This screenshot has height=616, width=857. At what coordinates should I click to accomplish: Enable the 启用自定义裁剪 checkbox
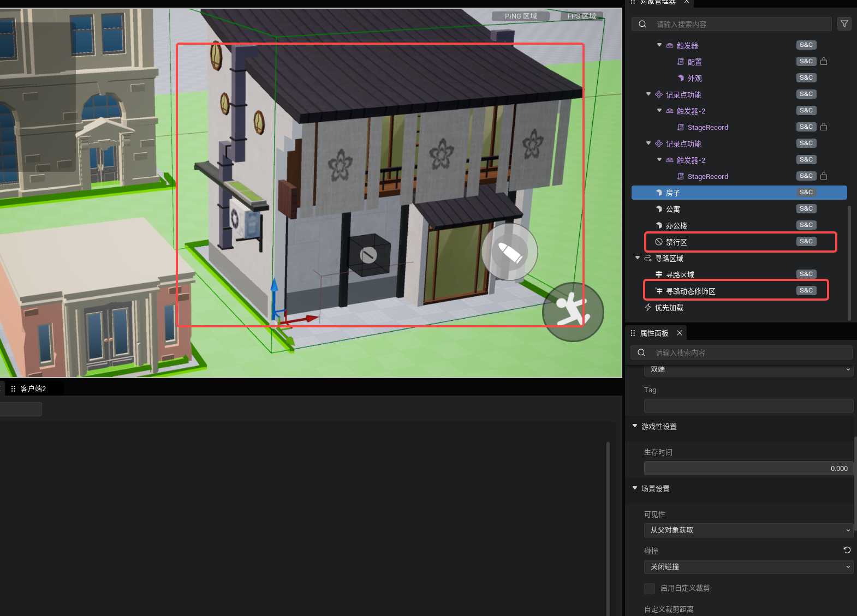(650, 588)
